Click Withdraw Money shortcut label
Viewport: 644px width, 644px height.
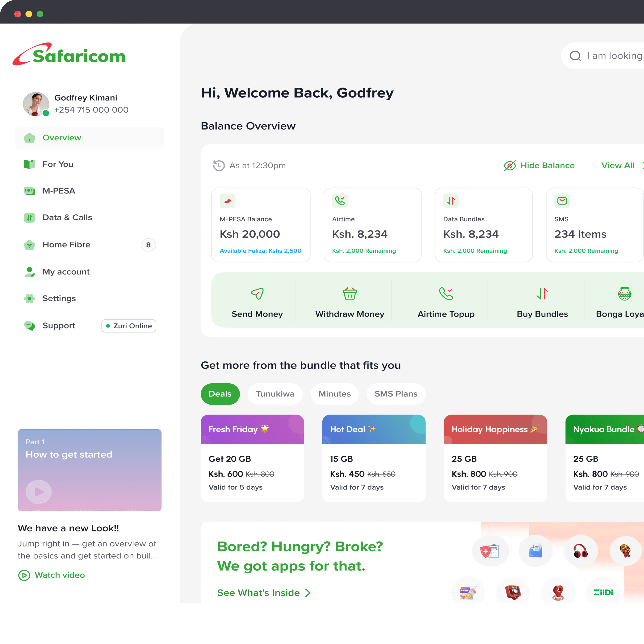click(x=350, y=314)
